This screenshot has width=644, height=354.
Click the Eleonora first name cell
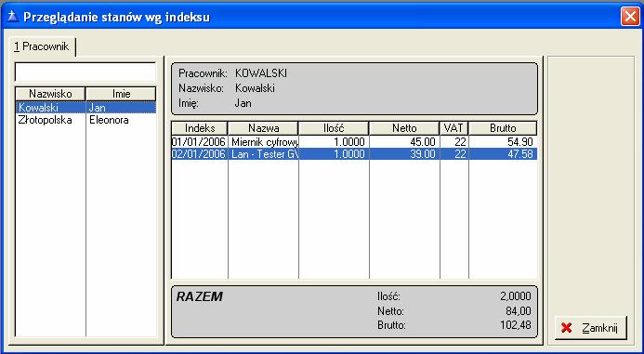(109, 120)
